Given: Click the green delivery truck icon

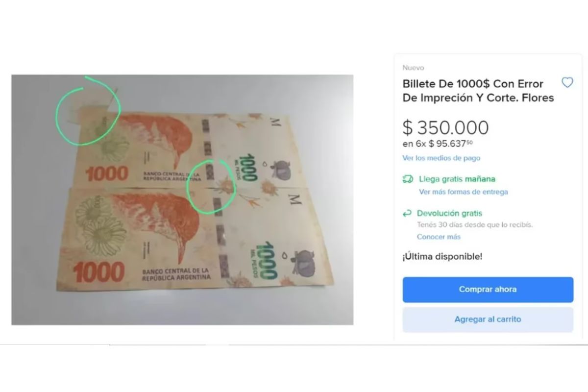Looking at the screenshot, I should 408,179.
